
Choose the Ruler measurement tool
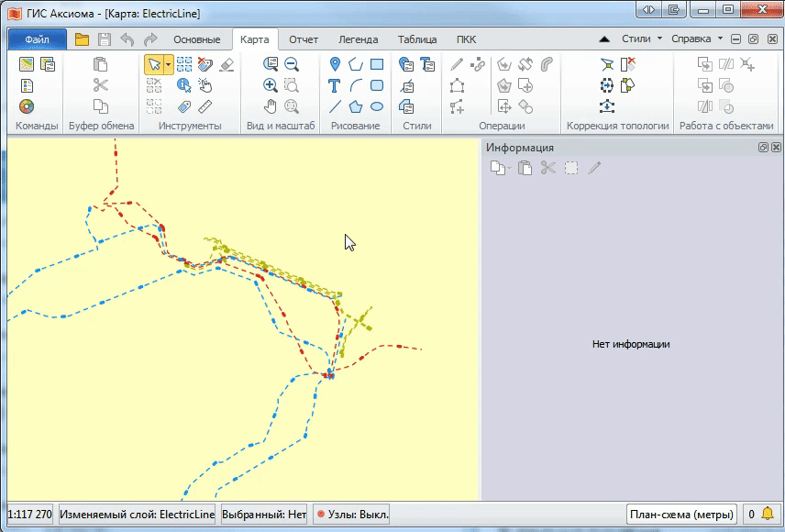(x=205, y=106)
